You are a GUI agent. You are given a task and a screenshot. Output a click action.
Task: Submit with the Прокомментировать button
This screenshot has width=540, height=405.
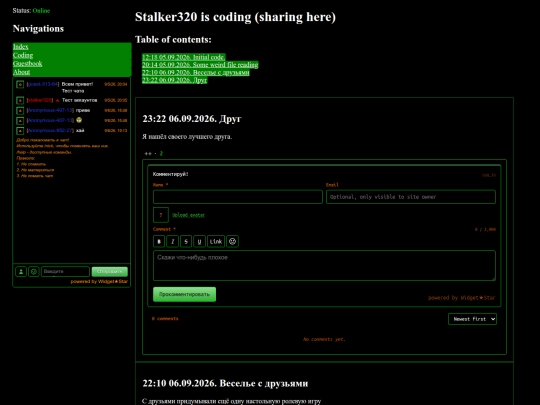[x=185, y=294]
